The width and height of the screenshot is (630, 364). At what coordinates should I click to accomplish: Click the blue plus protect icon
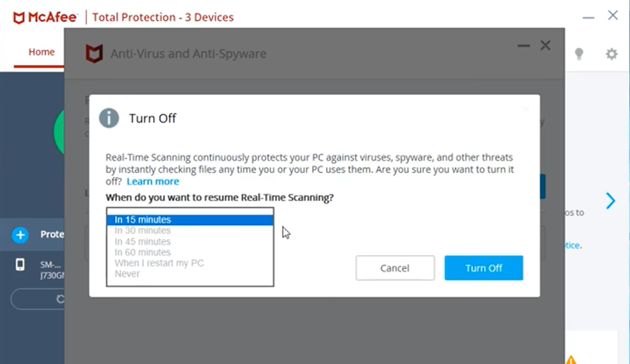point(20,234)
